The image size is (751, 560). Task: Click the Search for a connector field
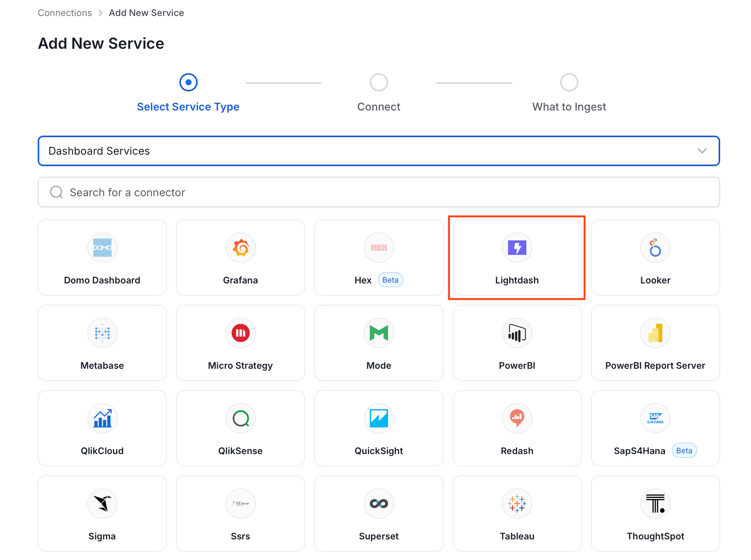point(379,192)
